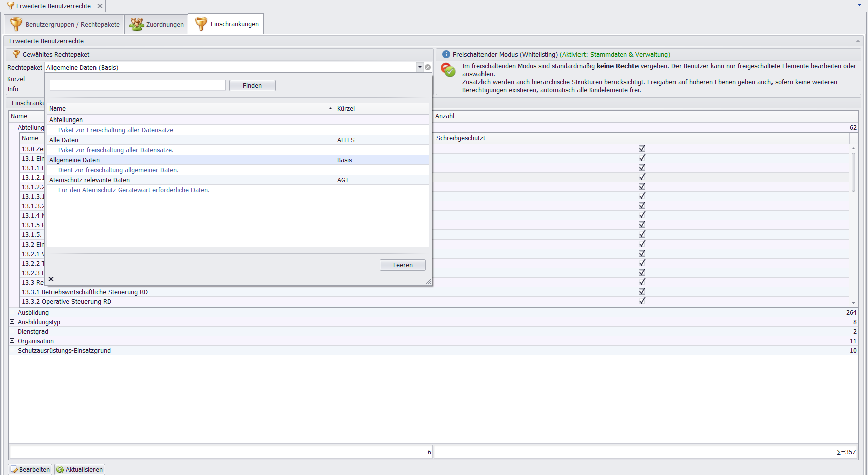Open the Rechtepaket dropdown arrow
868x475 pixels.
click(x=420, y=67)
